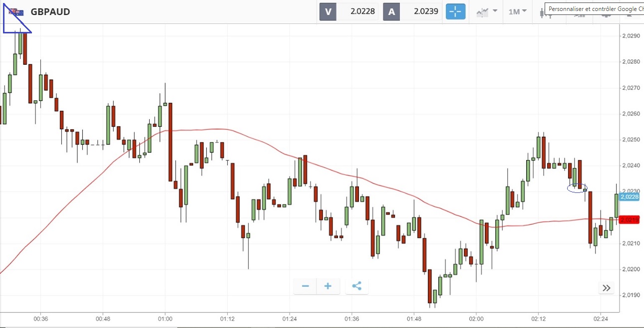
Task: Click the 2,0290 price axis label
Action: [630, 36]
